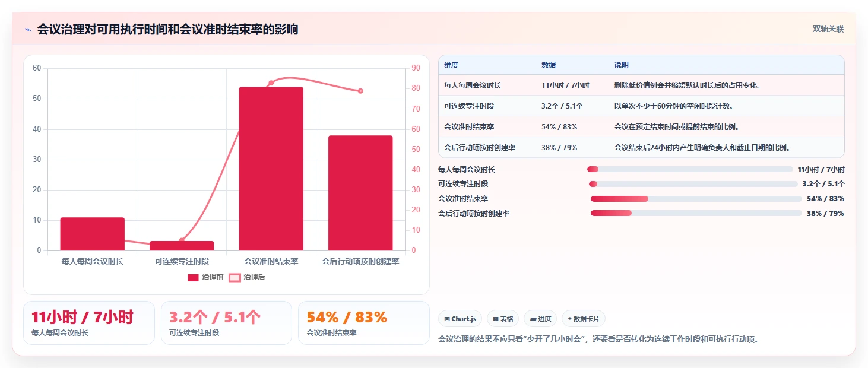Click the 进度 chip
868x368 pixels.
tap(540, 319)
